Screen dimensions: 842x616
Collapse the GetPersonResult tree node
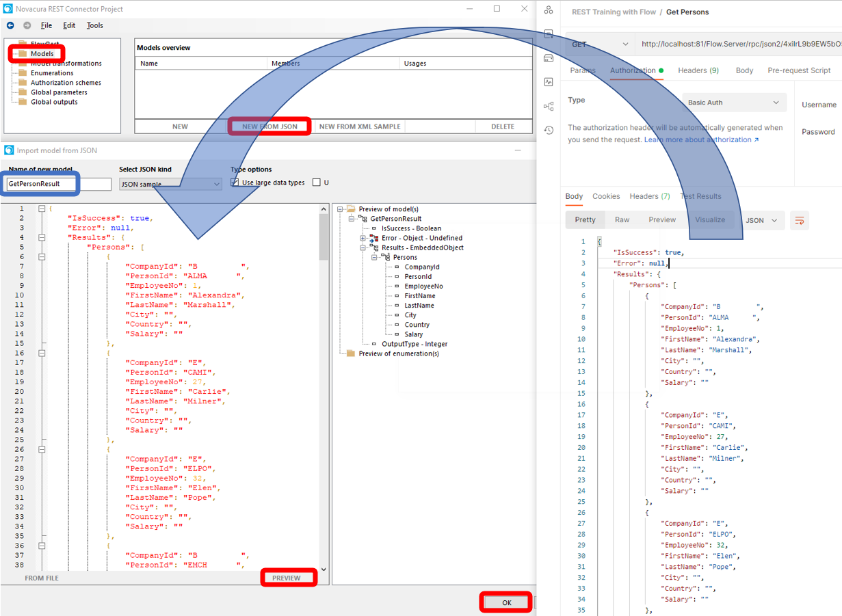click(x=352, y=219)
